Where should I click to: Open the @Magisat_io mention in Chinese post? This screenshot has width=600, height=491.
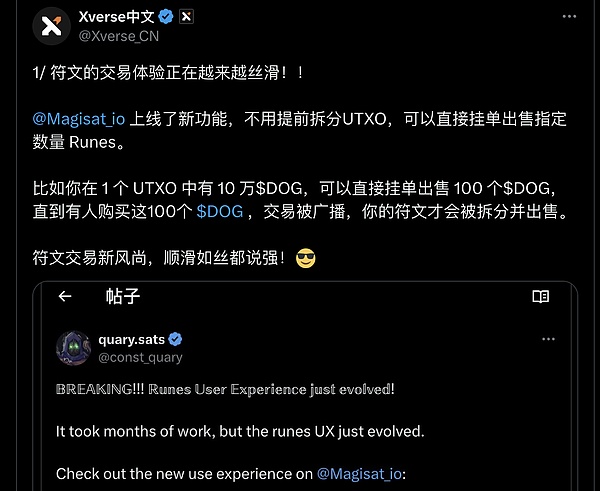79,119
